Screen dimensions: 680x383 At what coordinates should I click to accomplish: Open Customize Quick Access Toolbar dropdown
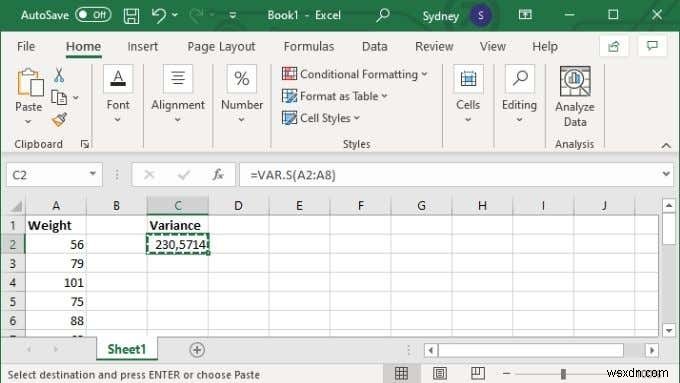[x=233, y=16]
